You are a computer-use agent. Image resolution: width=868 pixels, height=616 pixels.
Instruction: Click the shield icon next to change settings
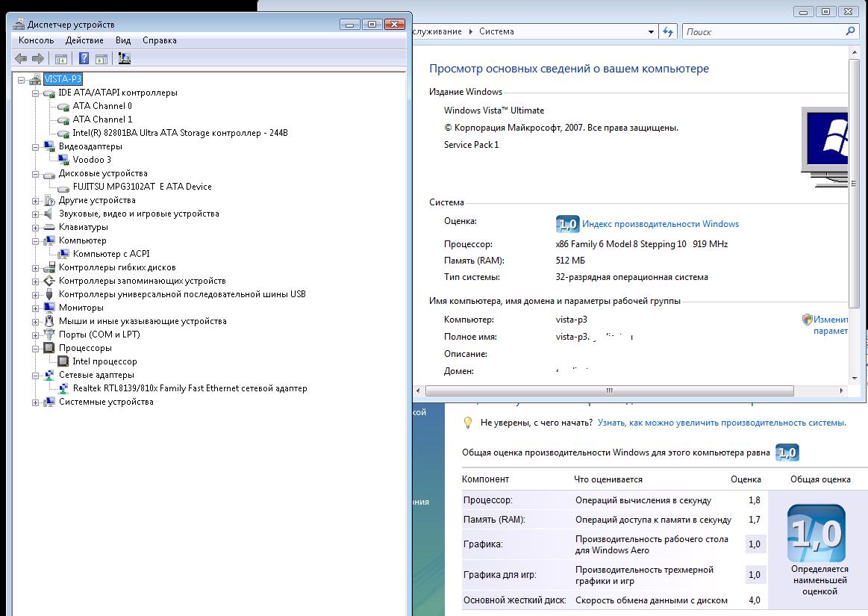coord(807,320)
